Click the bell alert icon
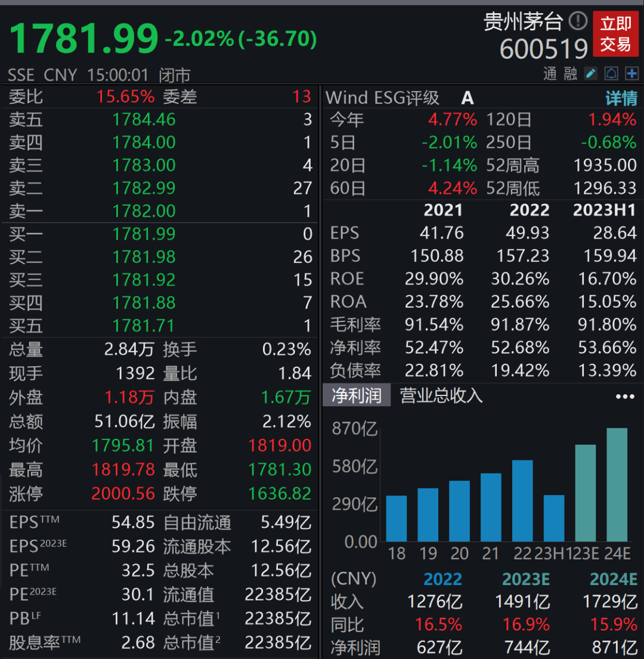The image size is (644, 659). pyautogui.click(x=611, y=73)
